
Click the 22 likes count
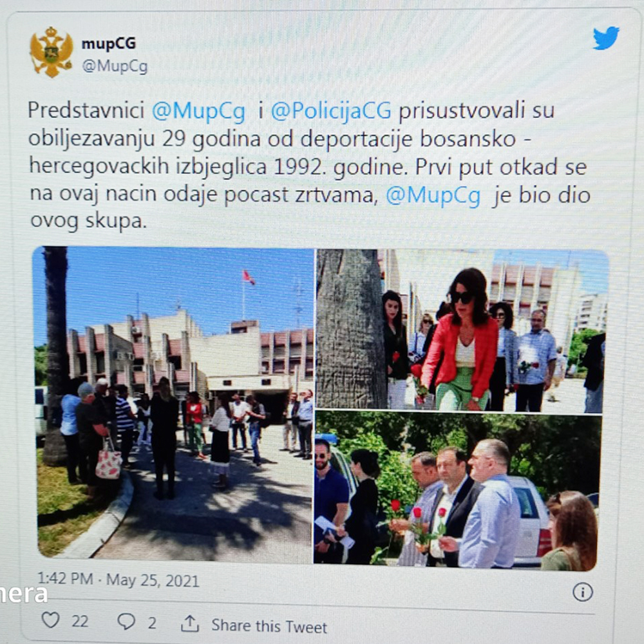80,621
